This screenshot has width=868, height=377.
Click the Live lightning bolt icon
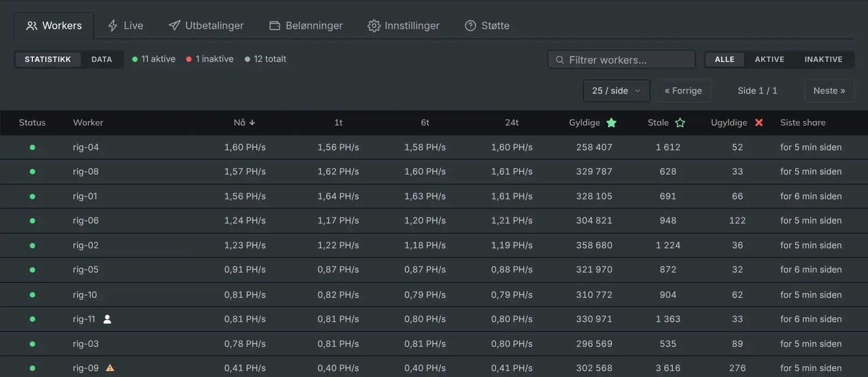click(113, 26)
